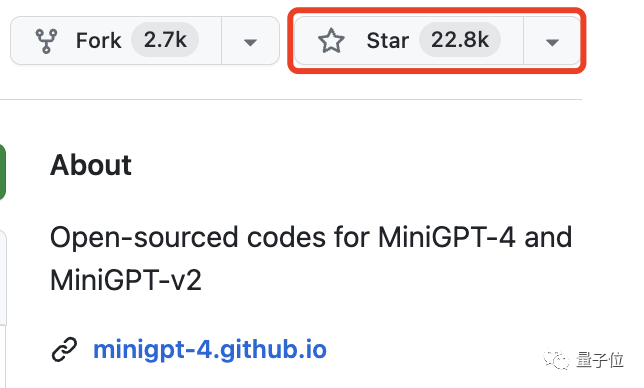The image size is (644, 388).
Task: Click the horizontal divider above About
Action: pyautogui.click(x=291, y=99)
